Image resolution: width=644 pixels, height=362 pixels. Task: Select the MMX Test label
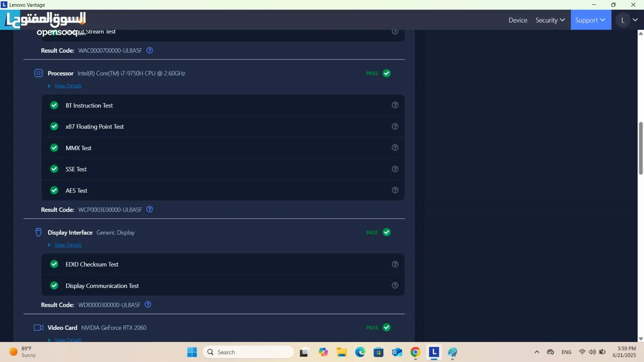pyautogui.click(x=78, y=148)
